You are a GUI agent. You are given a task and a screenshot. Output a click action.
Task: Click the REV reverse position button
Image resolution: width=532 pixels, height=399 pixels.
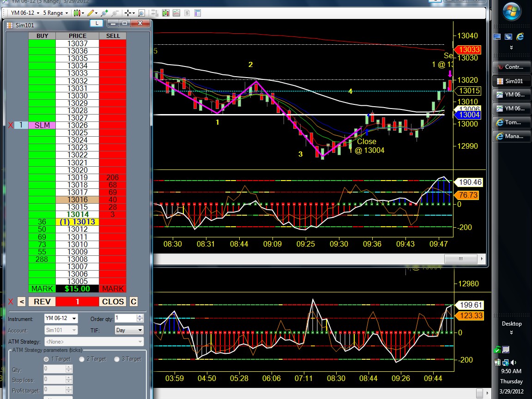(42, 302)
